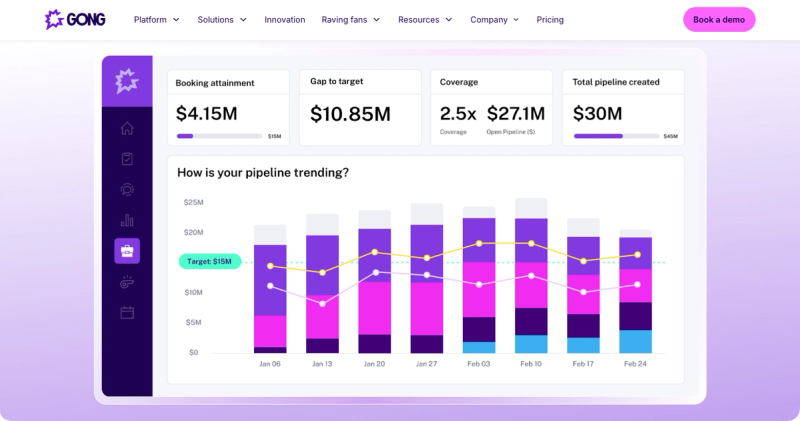The height and width of the screenshot is (421, 800).
Task: Click the Coverage card title
Action: [x=459, y=82]
